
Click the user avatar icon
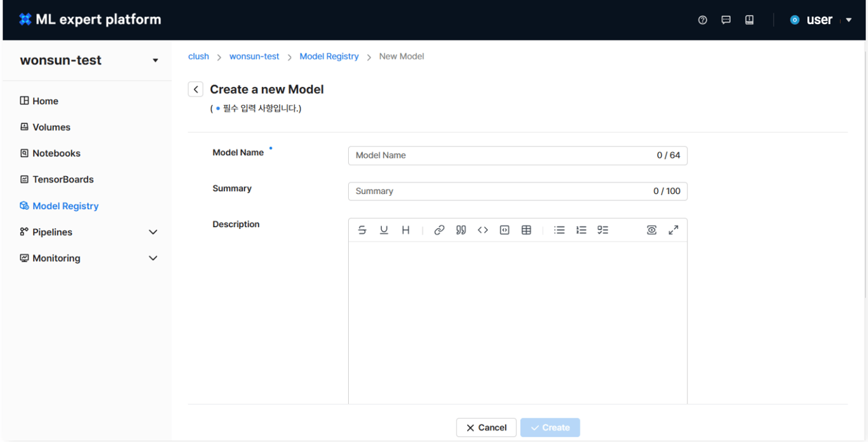pos(794,20)
